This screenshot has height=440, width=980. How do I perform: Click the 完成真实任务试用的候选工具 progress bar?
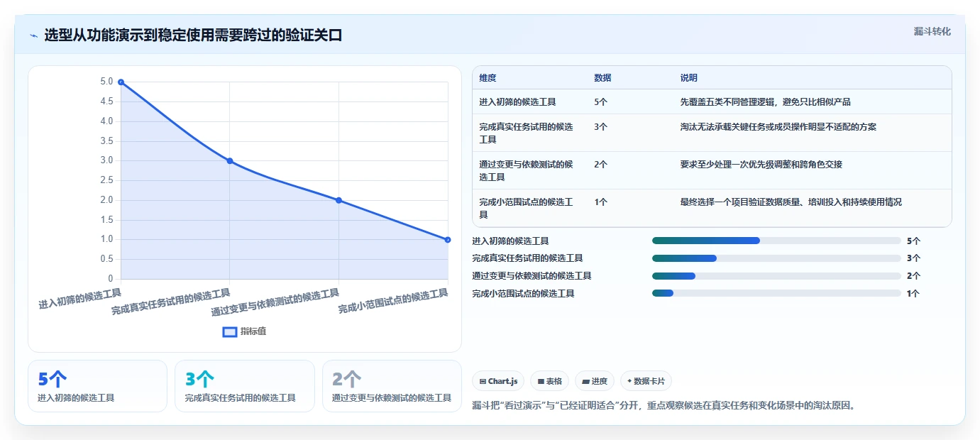776,258
